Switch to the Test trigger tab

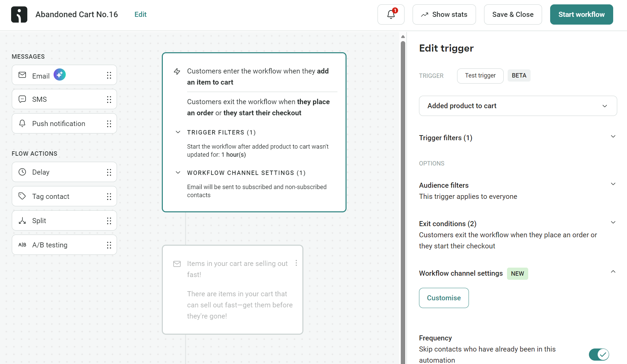480,75
